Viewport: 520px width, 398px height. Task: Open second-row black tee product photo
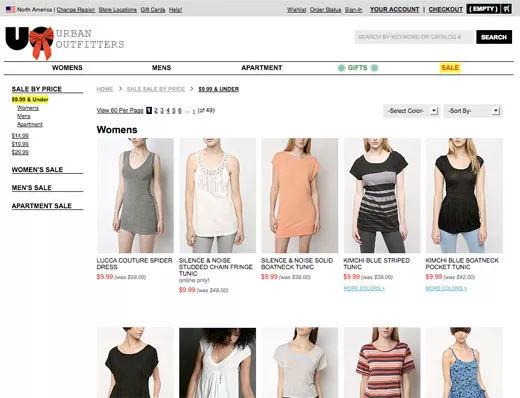pyautogui.click(x=135, y=363)
